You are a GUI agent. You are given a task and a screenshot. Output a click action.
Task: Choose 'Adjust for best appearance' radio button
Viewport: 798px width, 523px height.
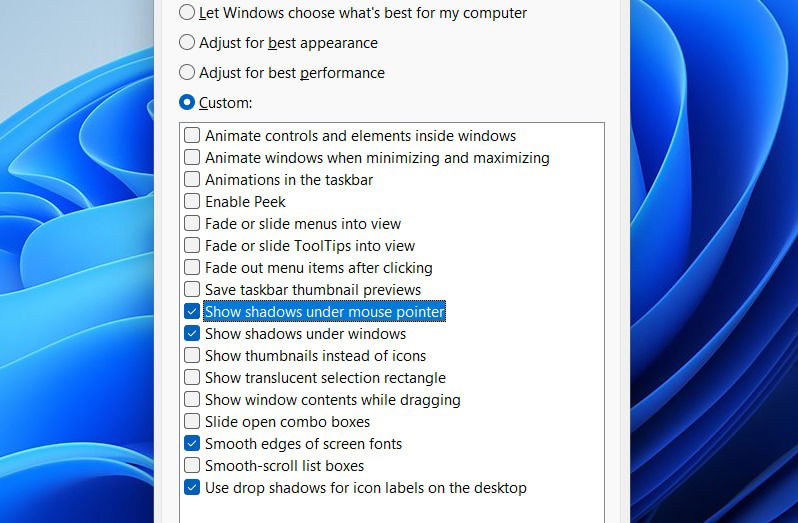tap(187, 43)
